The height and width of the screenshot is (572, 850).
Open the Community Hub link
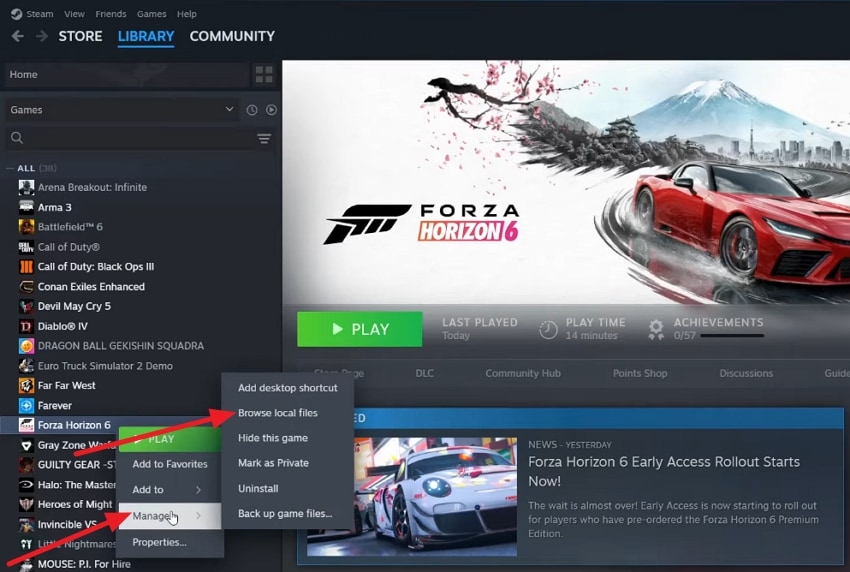point(523,373)
